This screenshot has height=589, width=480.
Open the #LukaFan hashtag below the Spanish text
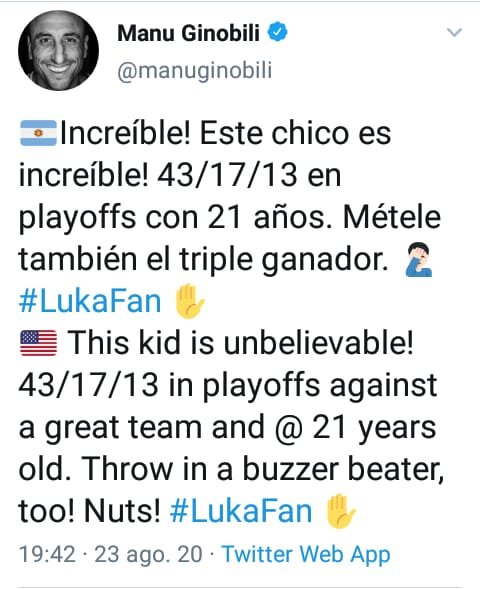90,301
